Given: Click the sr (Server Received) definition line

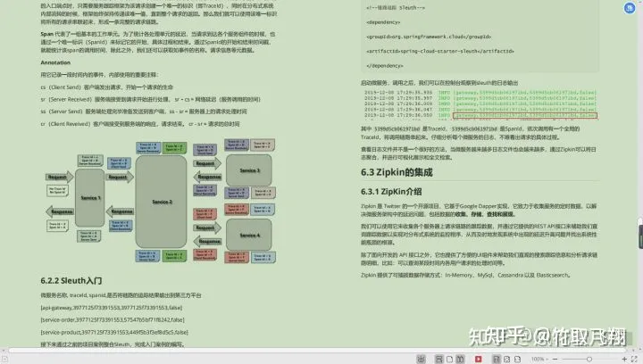Looking at the screenshot, I should coord(151,100).
